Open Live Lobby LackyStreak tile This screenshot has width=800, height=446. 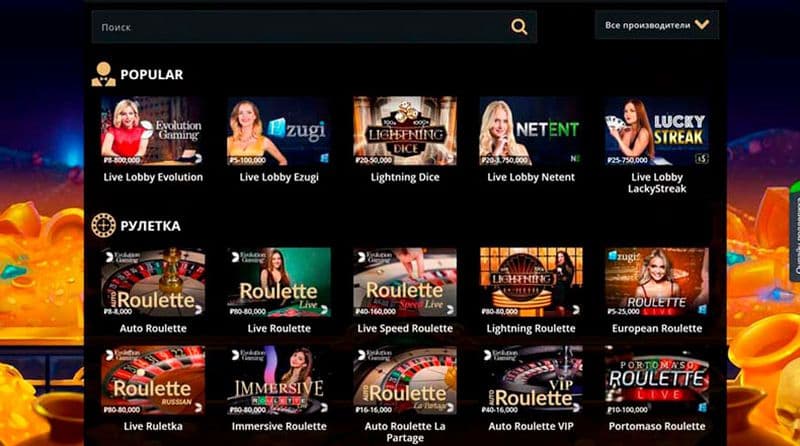(657, 131)
